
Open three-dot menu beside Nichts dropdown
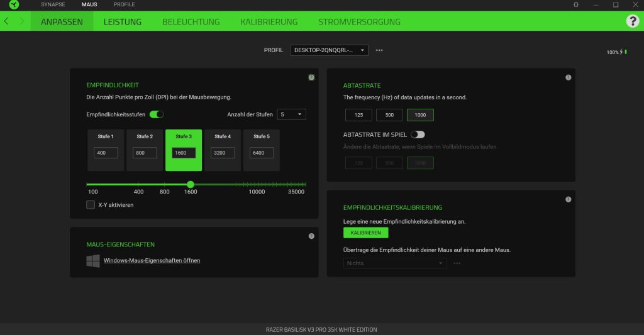click(x=457, y=263)
